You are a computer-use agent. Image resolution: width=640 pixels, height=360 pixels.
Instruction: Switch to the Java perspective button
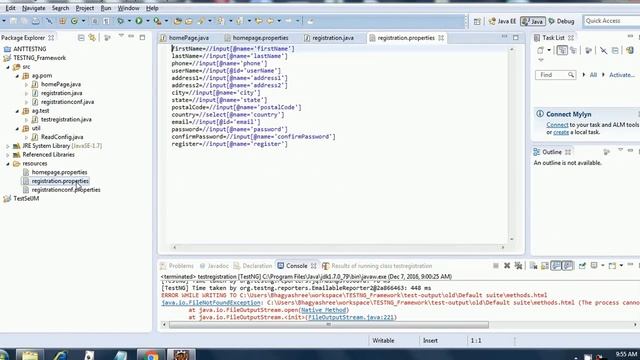[x=533, y=21]
